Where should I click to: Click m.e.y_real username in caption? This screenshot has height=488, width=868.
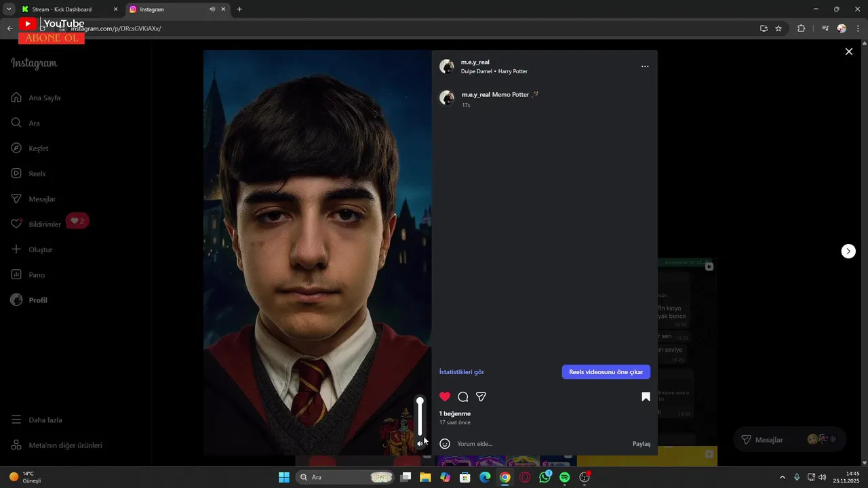pos(476,94)
